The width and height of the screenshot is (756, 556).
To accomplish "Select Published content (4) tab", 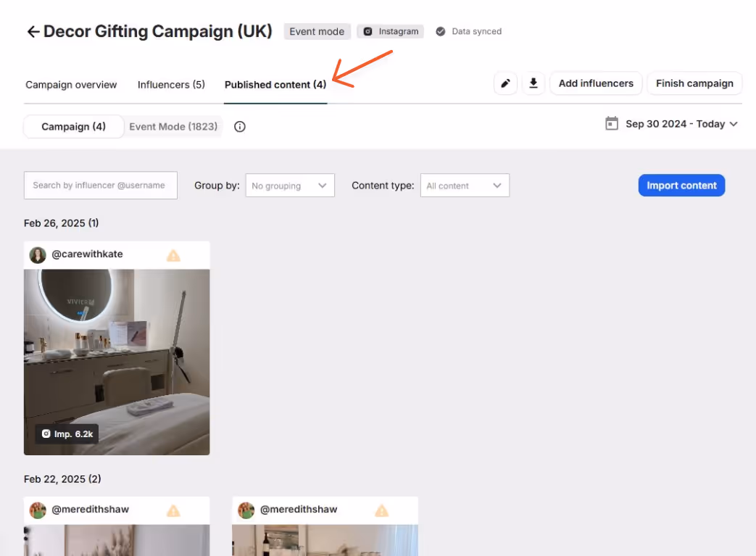I will [x=275, y=85].
